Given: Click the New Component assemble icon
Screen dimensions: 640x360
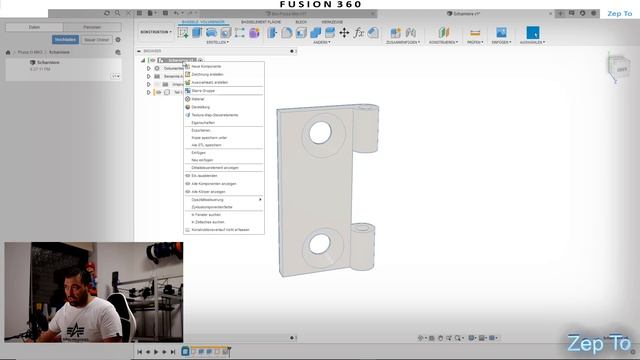Looking at the screenshot, I should point(396,33).
